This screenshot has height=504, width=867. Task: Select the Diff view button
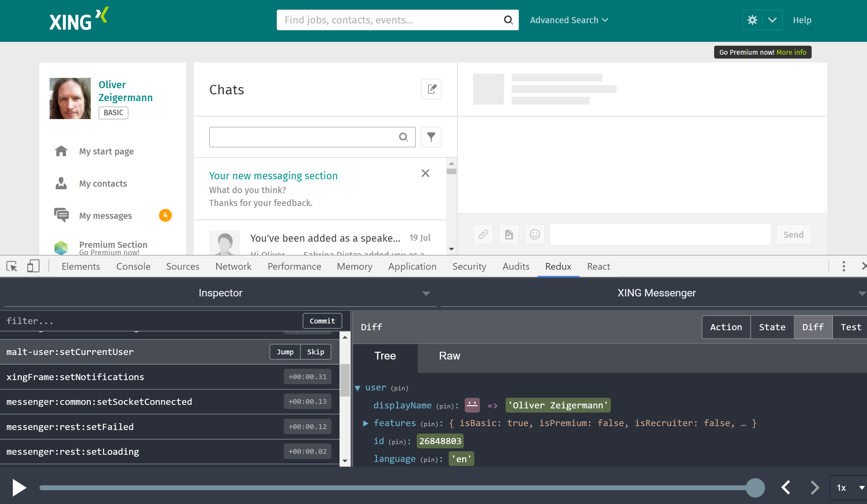click(x=813, y=327)
